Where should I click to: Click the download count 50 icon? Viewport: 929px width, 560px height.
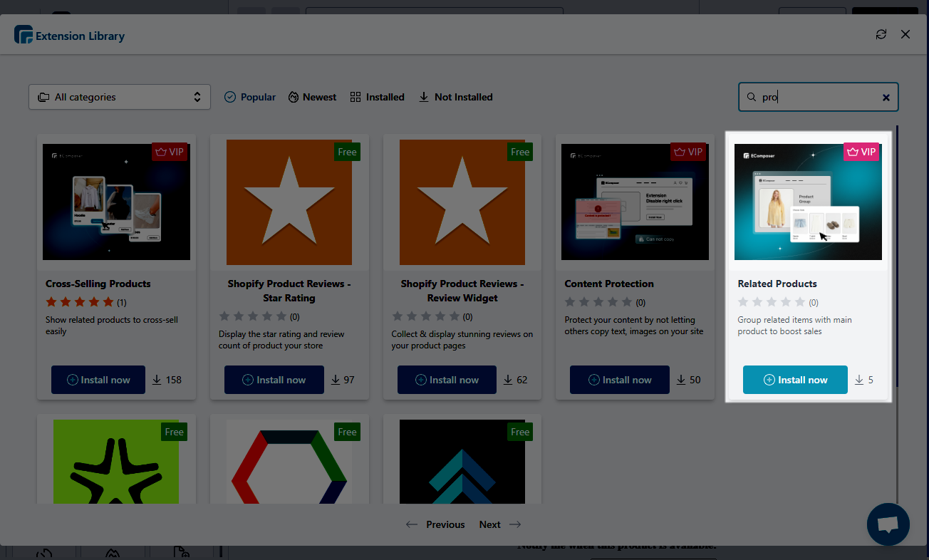pyautogui.click(x=682, y=380)
